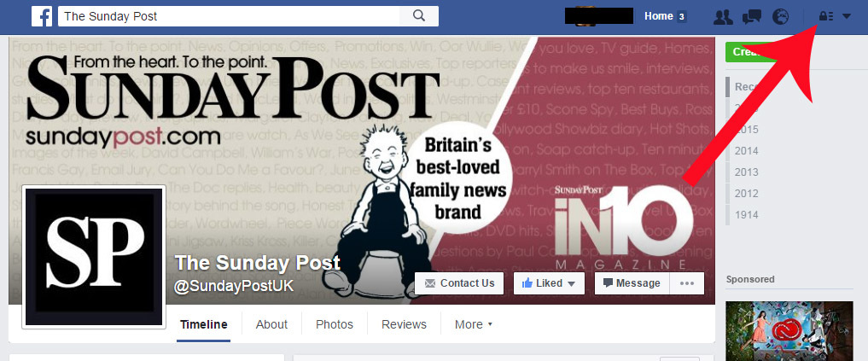The width and height of the screenshot is (868, 361).
Task: Expand the account settings dropdown arrow
Action: click(x=847, y=16)
